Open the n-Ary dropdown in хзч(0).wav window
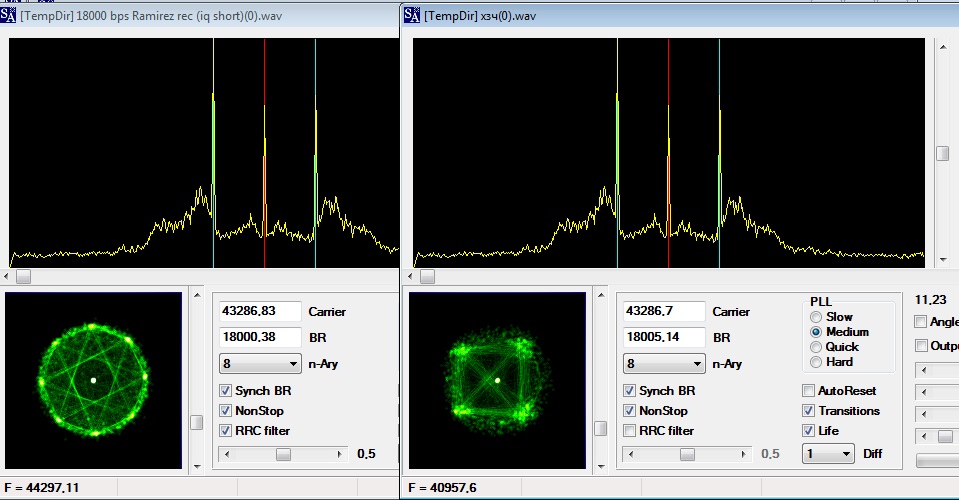The image size is (959, 500). (x=664, y=364)
